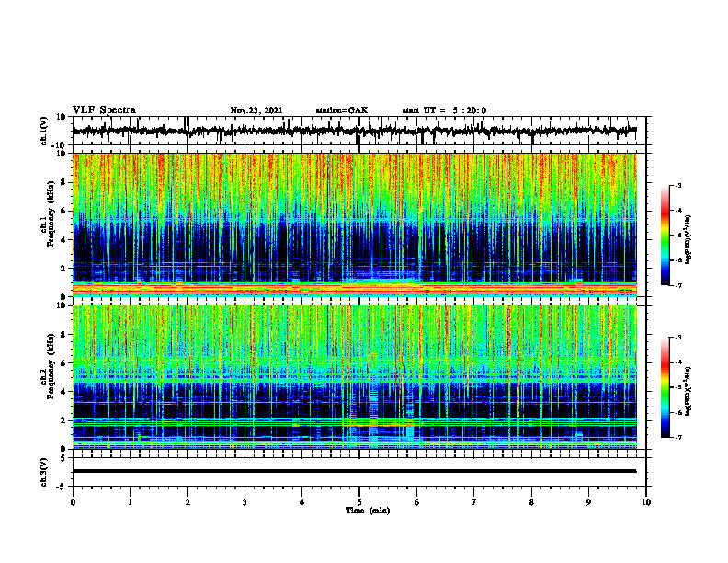Image resolution: width=728 pixels, height=563 pixels.
Task: Click the ch.1 color bar PSD unit label
Action: 688,239
